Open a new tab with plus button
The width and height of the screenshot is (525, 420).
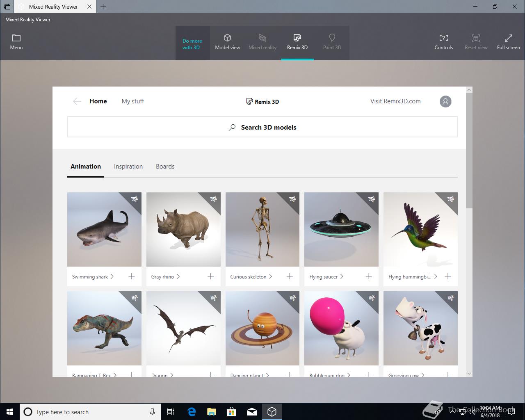103,7
